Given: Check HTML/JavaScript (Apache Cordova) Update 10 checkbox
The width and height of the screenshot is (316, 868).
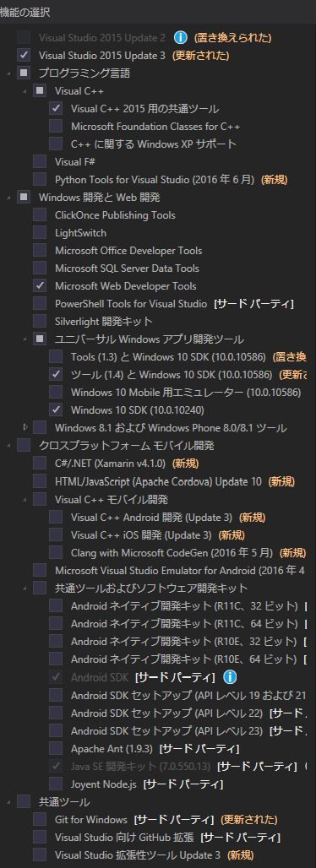Looking at the screenshot, I should click(x=40, y=481).
